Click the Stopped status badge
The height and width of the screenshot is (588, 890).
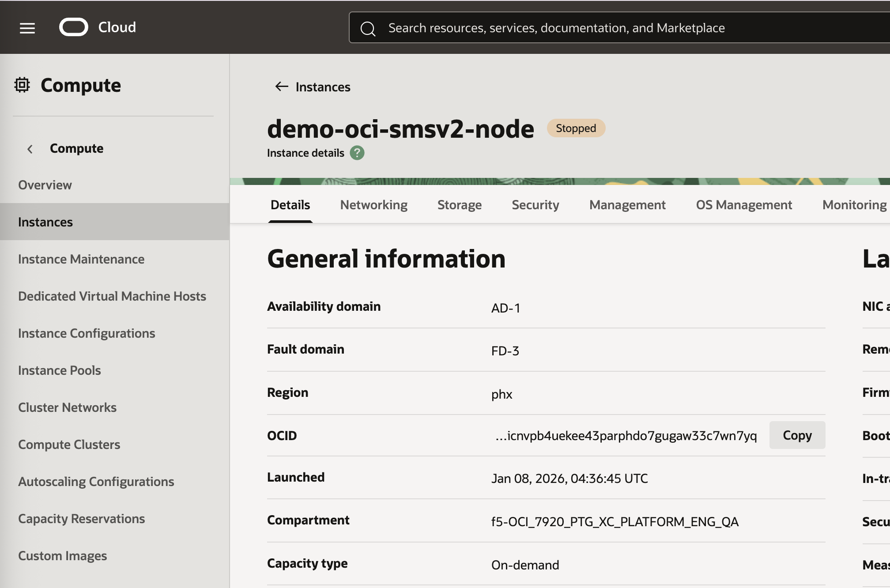(x=575, y=128)
